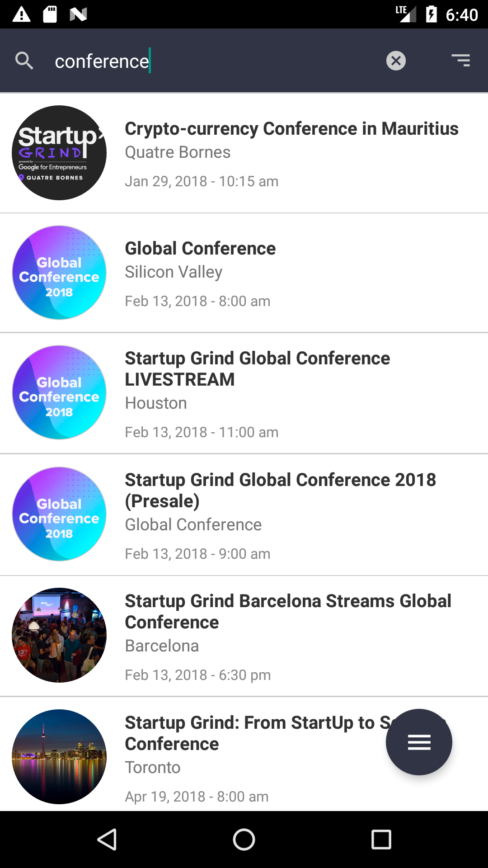Tap the Barcelona crowd photo thumbnail

click(x=59, y=635)
